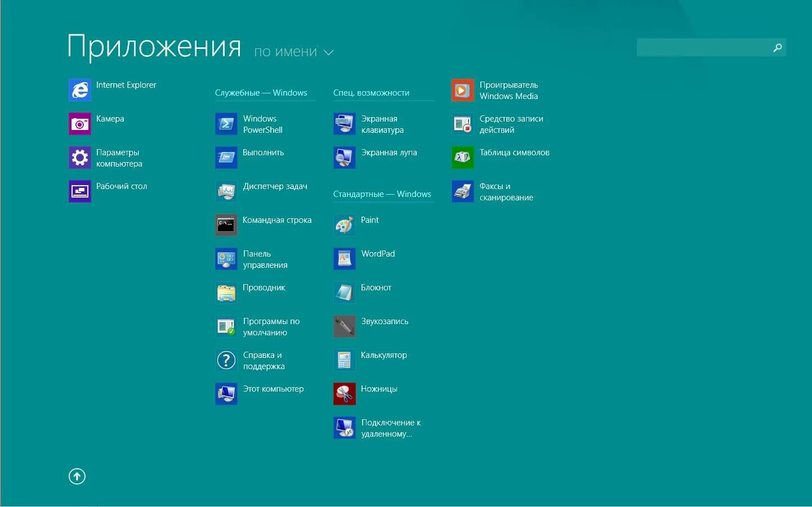The image size is (812, 507).
Task: Click the 'Ножницы' label
Action: click(380, 389)
